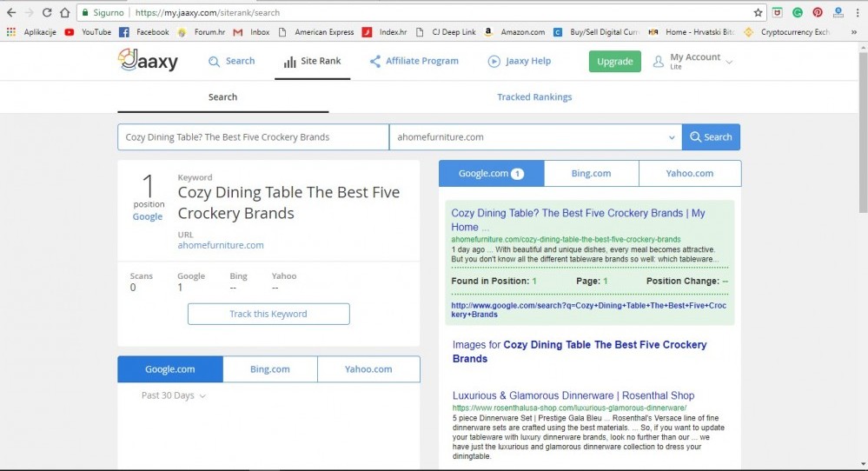The height and width of the screenshot is (471, 868).
Task: Click the blue Search button
Action: coord(711,136)
